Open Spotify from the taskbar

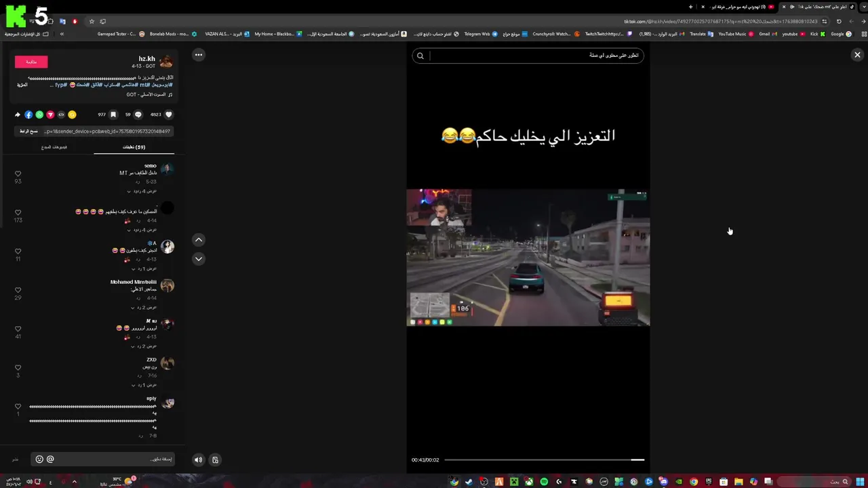544,482
